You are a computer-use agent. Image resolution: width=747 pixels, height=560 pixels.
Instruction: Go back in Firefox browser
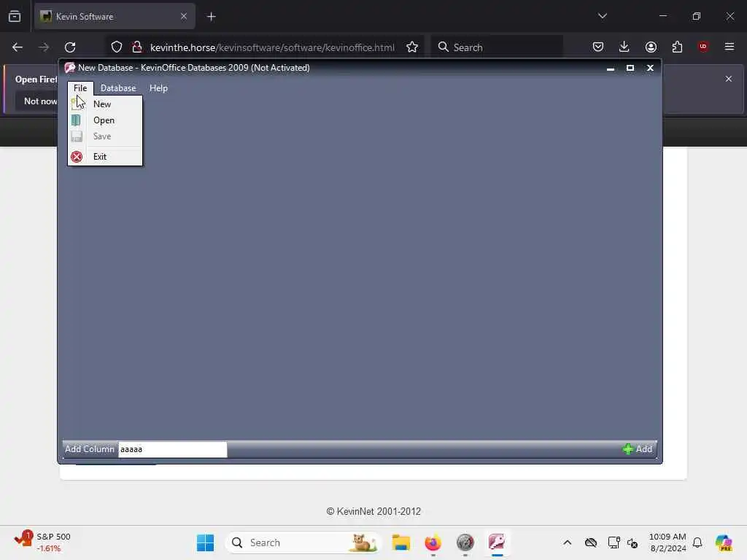(x=18, y=47)
